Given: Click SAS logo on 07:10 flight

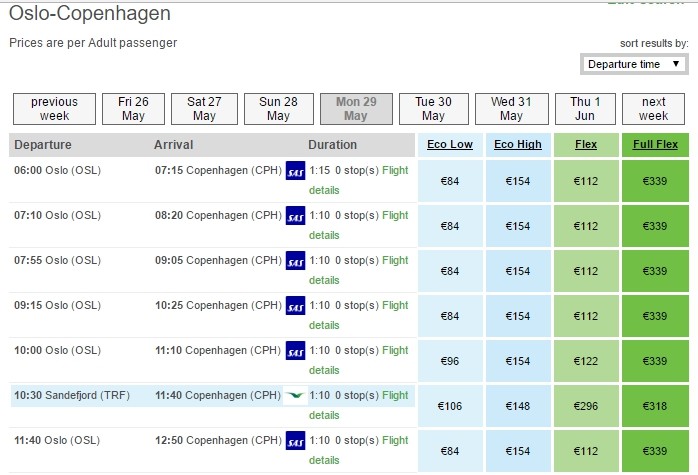Looking at the screenshot, I should (x=295, y=215).
